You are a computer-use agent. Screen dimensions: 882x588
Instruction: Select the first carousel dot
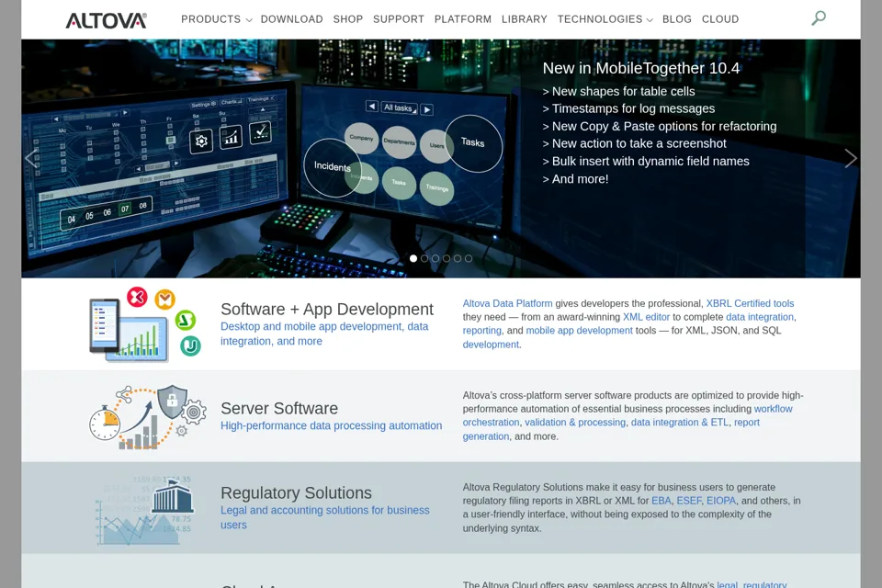(413, 258)
